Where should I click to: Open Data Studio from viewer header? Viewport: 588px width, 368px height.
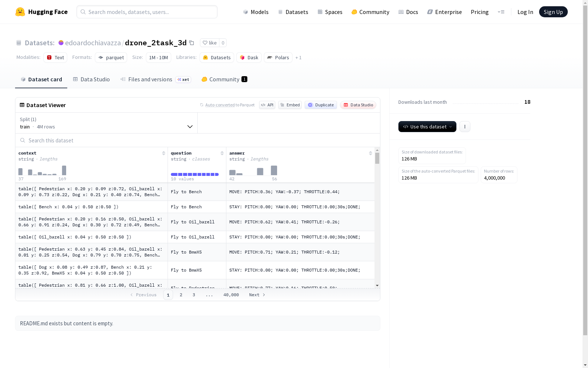tap(358, 105)
